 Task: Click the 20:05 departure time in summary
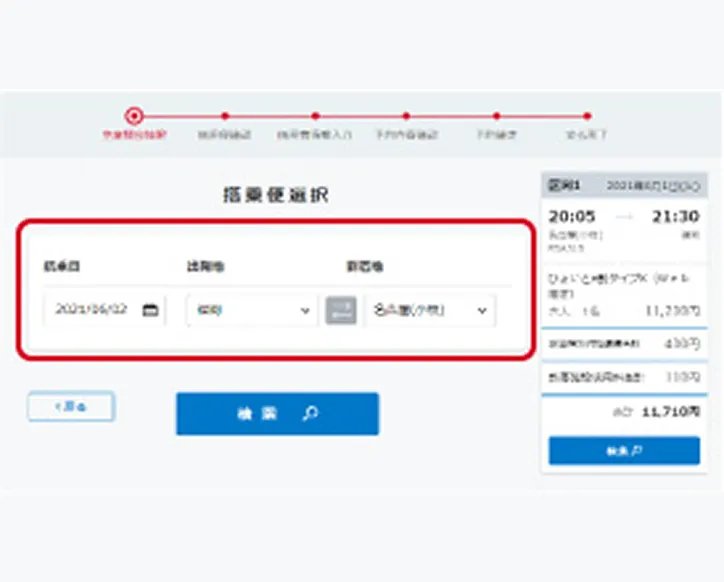pos(572,216)
